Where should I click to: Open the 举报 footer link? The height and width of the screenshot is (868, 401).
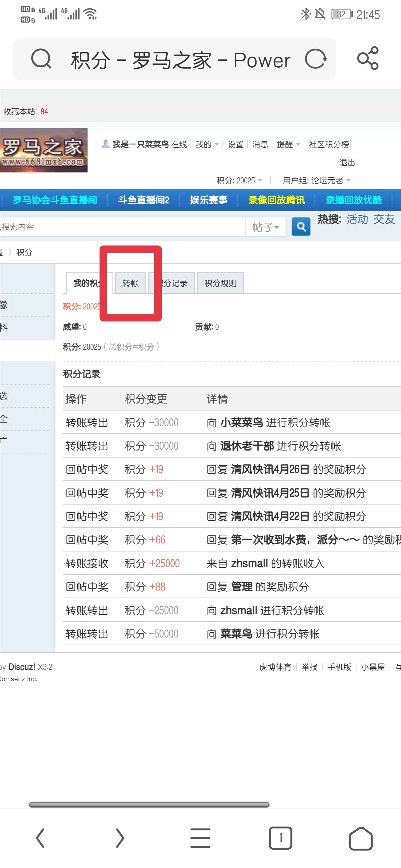click(309, 667)
